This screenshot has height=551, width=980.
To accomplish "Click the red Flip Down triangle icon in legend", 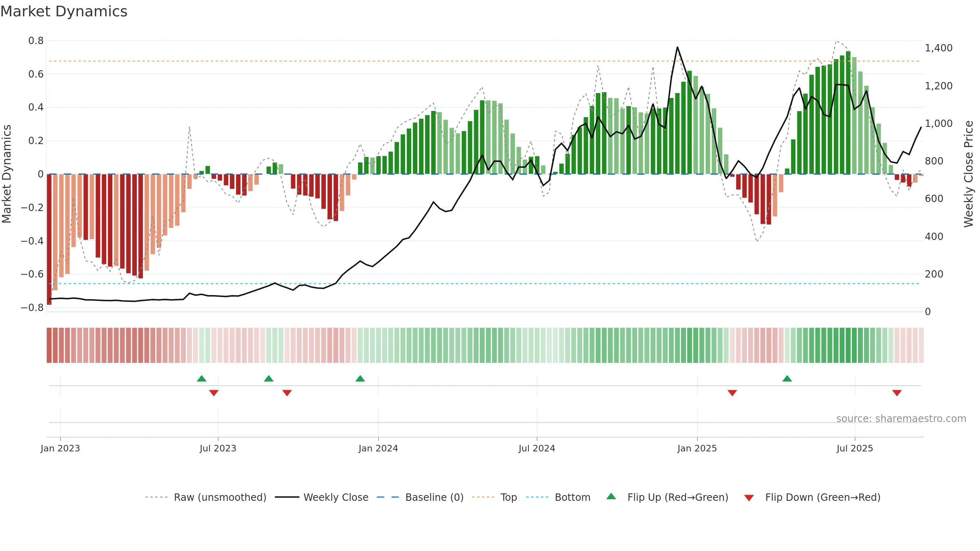I will coord(749,498).
